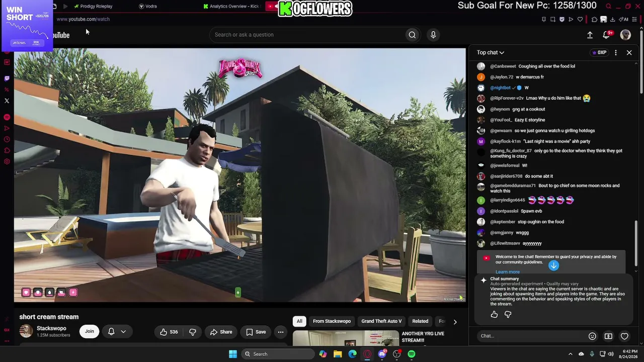This screenshot has width=644, height=362.
Task: Open the ANOTHER YRG LIVE STREAM!!! title
Action: (x=423, y=337)
